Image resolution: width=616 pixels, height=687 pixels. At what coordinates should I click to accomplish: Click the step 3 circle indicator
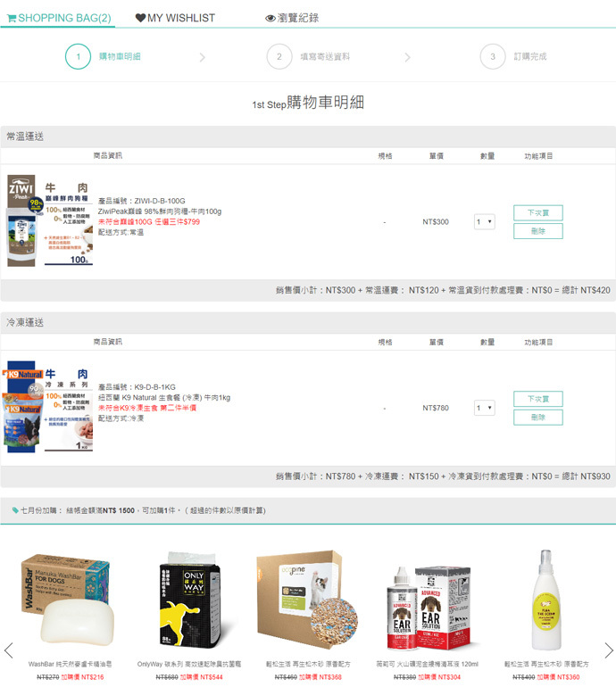493,56
